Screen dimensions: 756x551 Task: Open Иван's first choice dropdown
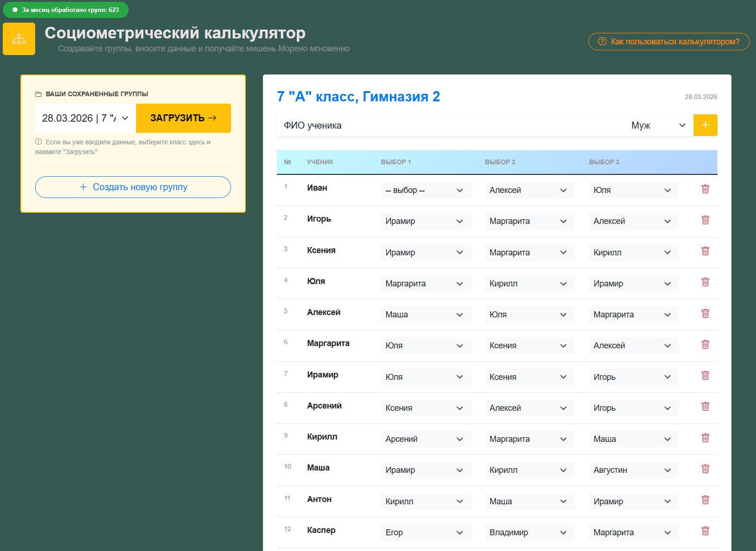(425, 190)
